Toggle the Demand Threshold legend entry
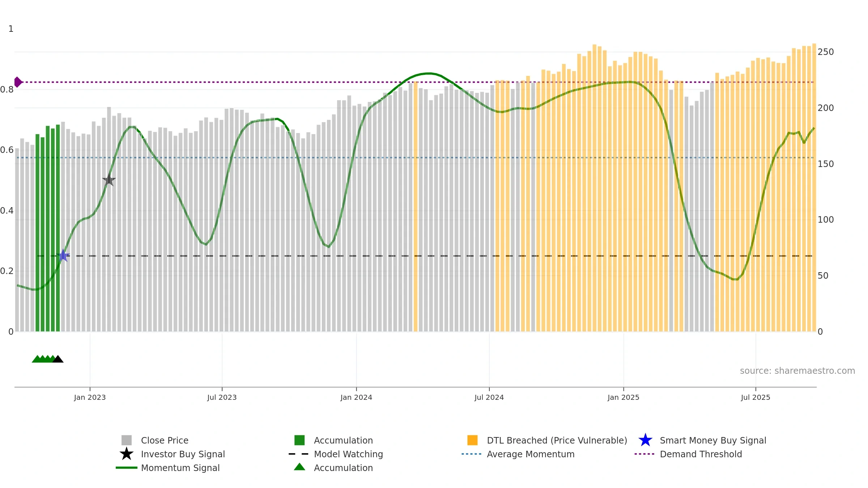 point(688,454)
